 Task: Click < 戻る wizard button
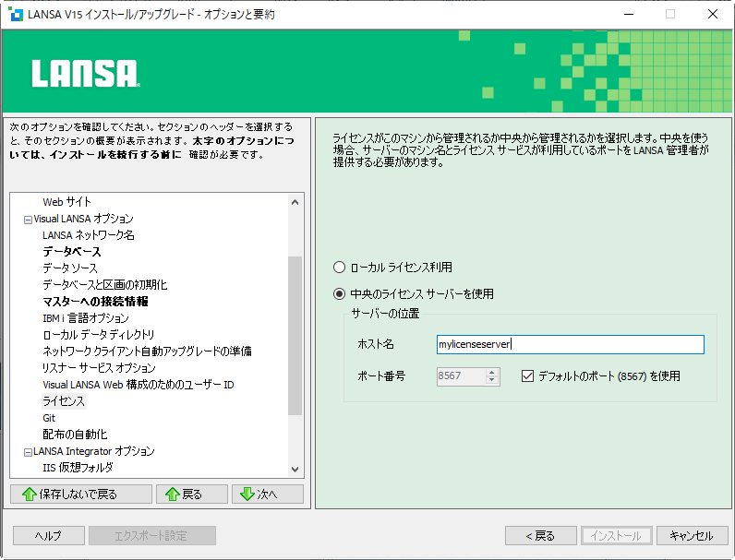[541, 536]
